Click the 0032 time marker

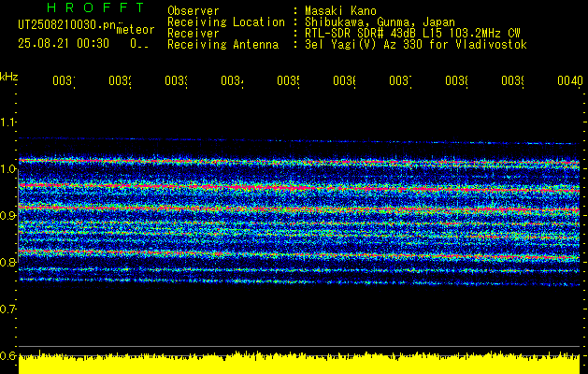[120, 81]
